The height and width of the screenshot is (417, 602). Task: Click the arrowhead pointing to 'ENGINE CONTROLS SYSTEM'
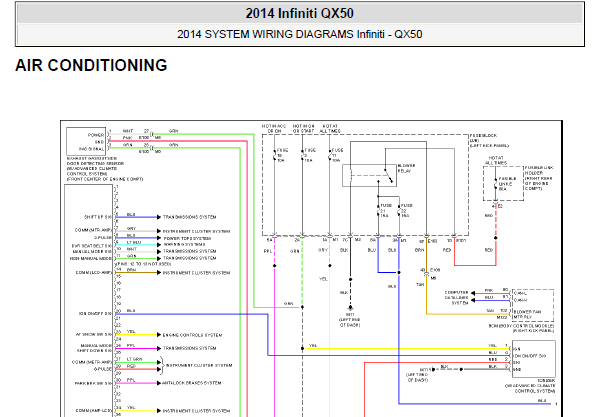[x=159, y=335]
